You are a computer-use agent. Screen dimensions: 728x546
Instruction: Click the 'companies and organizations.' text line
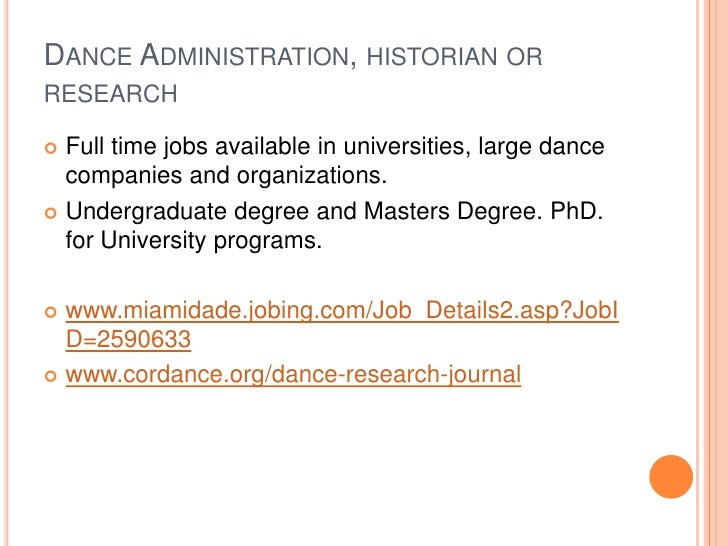click(x=226, y=176)
